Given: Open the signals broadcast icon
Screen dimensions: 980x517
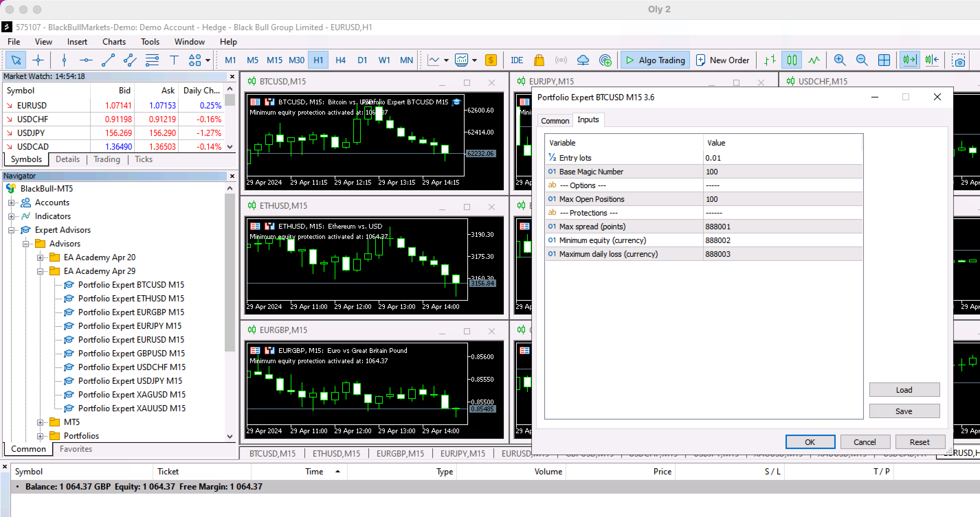Looking at the screenshot, I should pos(561,60).
